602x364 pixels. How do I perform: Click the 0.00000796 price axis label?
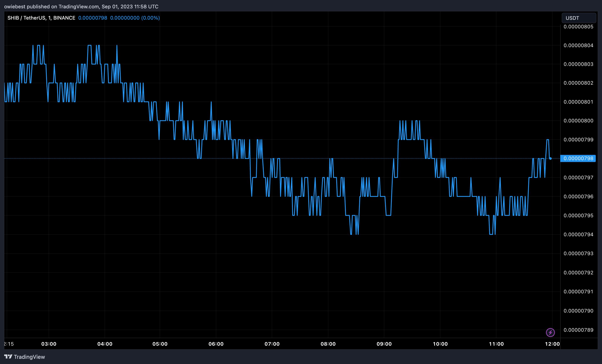pyautogui.click(x=578, y=196)
